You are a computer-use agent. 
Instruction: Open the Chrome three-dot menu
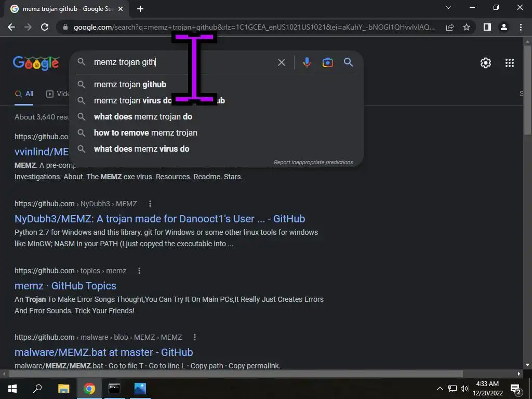(521, 27)
